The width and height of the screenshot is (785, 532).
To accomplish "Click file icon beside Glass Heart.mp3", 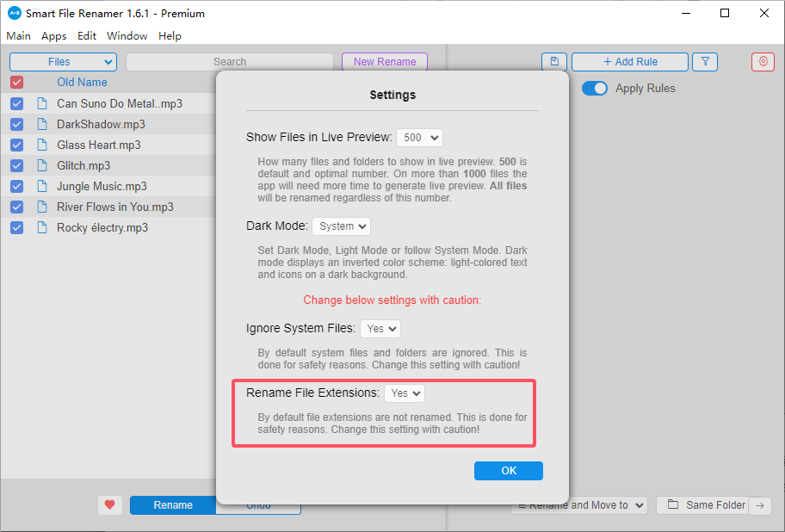I will coord(42,145).
